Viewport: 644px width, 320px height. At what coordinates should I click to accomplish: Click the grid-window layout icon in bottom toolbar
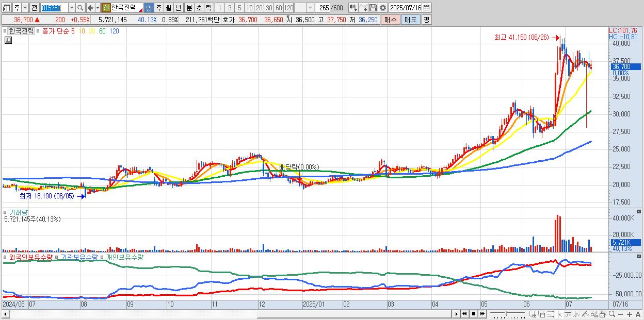[x=533, y=314]
